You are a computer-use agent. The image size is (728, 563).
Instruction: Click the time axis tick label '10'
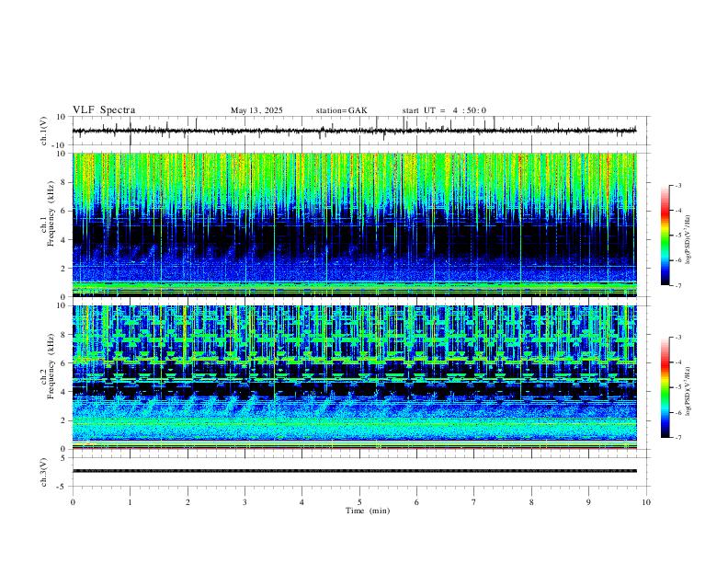[x=646, y=502]
